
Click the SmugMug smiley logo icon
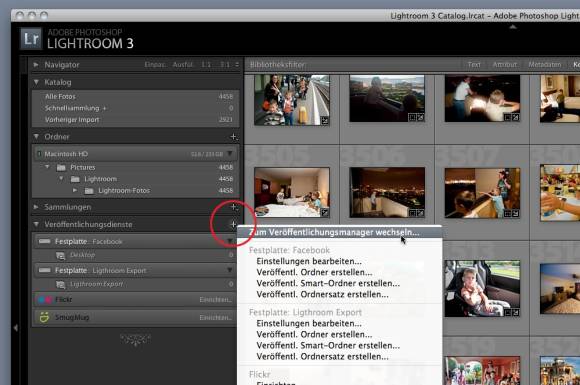point(44,317)
